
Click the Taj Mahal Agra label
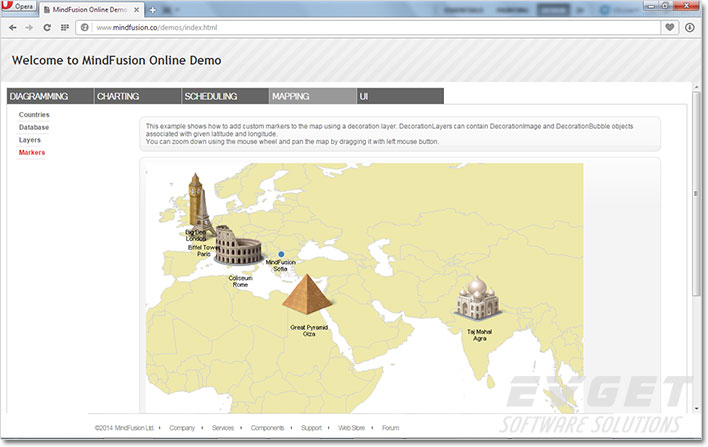[x=480, y=335]
